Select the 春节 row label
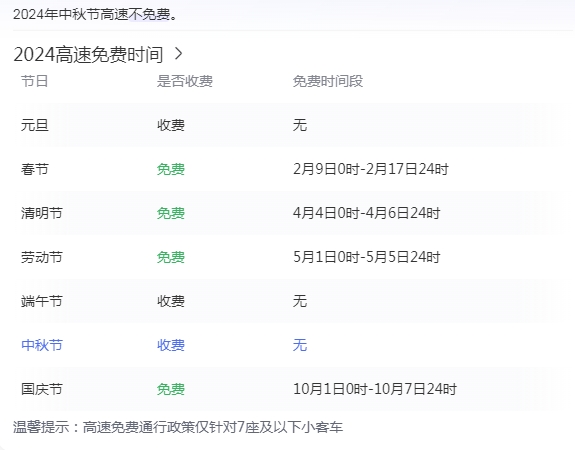The image size is (575, 450). (35, 169)
